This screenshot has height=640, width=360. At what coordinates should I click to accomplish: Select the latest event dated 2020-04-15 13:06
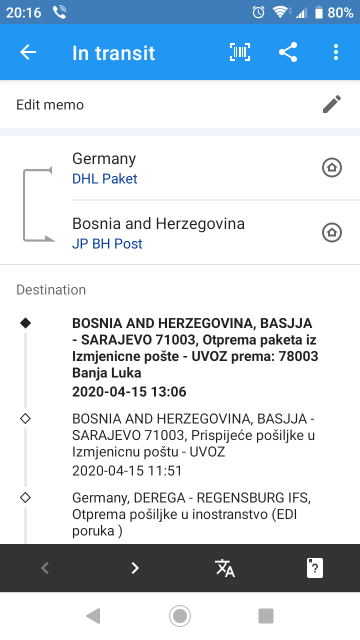(180, 357)
